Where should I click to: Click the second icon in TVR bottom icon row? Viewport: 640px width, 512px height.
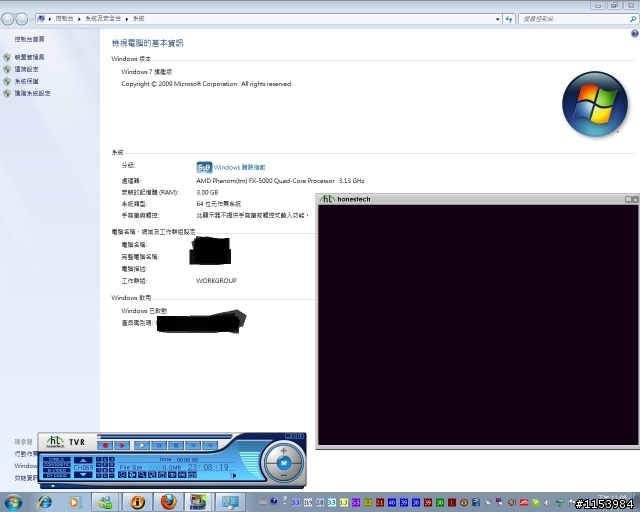(x=132, y=475)
